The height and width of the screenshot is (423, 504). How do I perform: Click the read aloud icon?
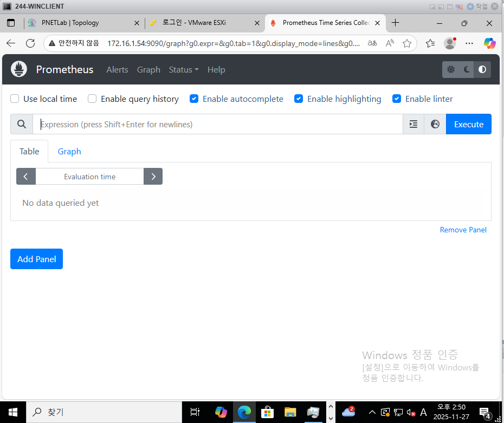coord(390,43)
